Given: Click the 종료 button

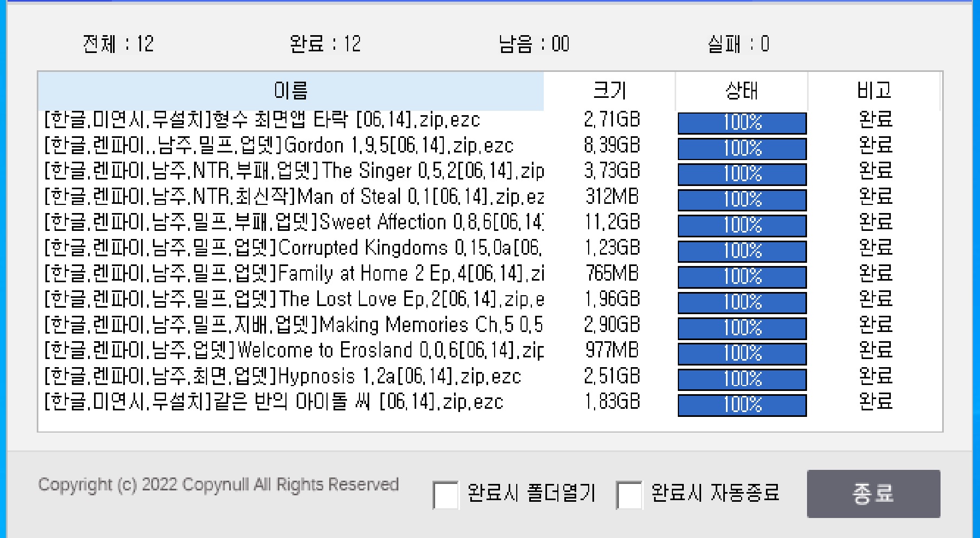Looking at the screenshot, I should [x=873, y=494].
